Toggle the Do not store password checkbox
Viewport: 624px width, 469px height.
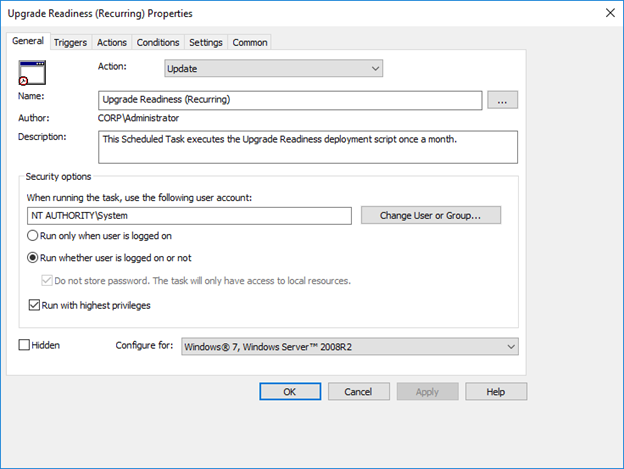(x=47, y=280)
